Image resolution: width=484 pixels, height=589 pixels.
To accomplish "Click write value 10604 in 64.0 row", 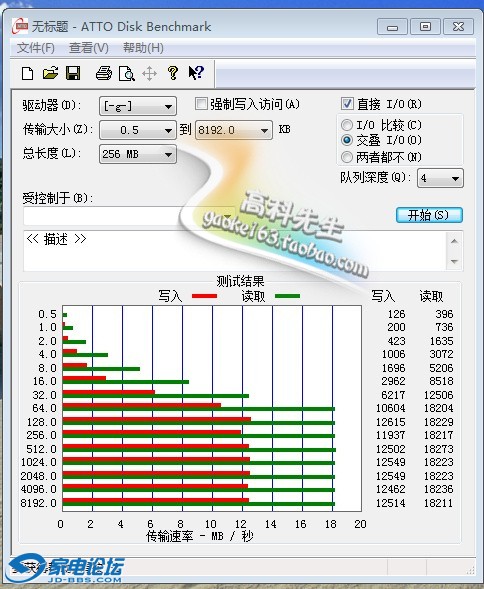I will point(391,408).
